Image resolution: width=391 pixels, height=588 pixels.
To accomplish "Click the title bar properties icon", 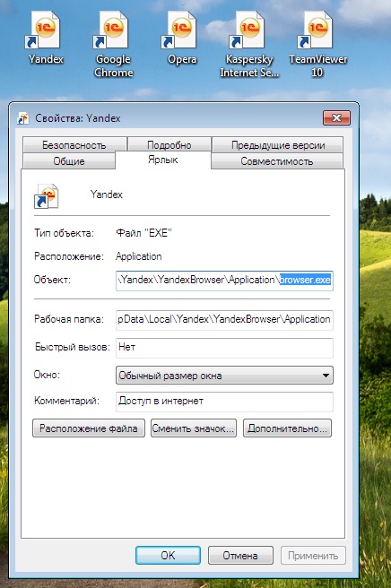I will (x=23, y=118).
